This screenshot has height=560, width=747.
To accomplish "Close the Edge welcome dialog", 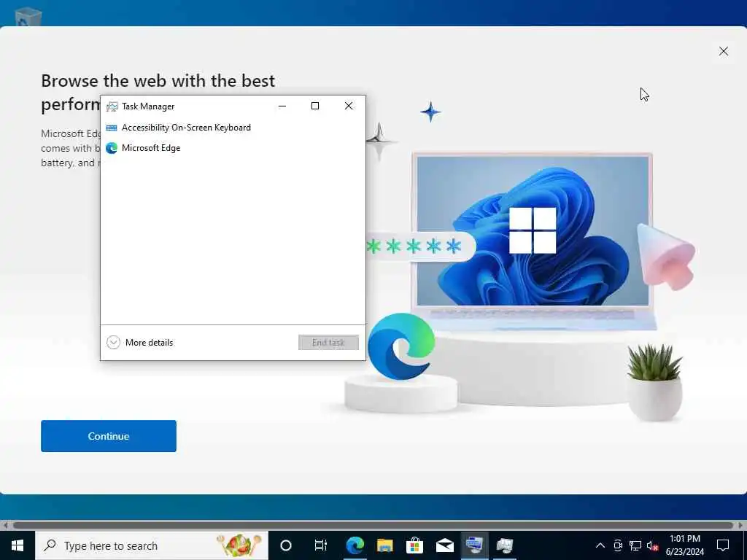I will 723,51.
